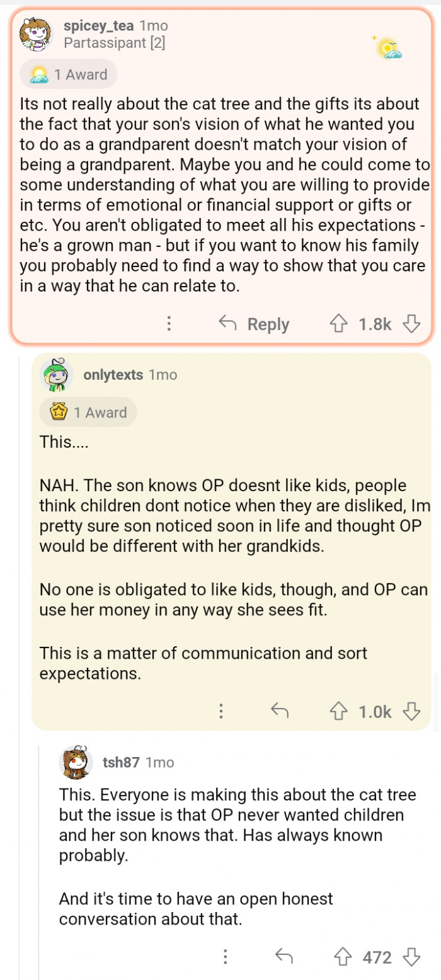Reply to tsh87's comment using arrow icon
Viewport: 441px width, 980px height.
coord(284,958)
